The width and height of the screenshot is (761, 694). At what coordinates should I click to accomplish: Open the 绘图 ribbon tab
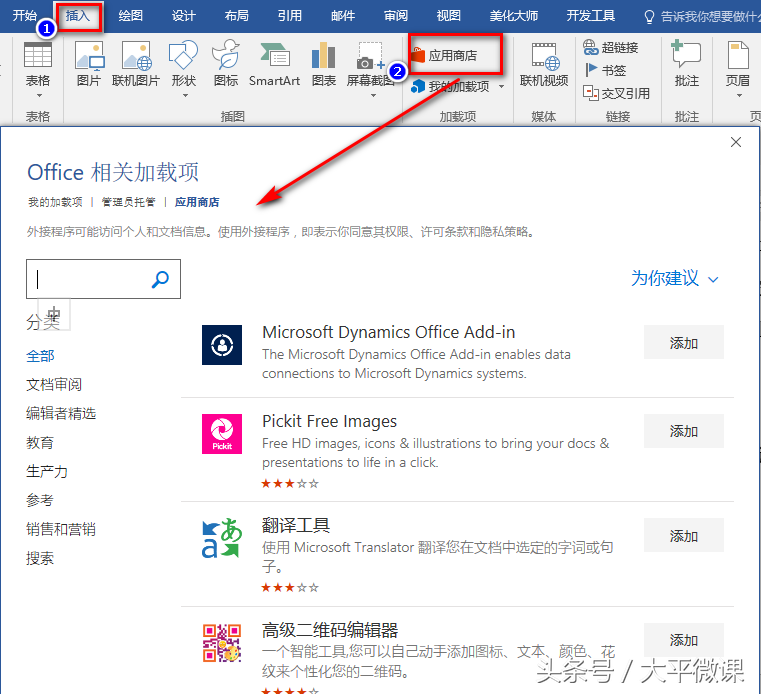click(x=131, y=16)
